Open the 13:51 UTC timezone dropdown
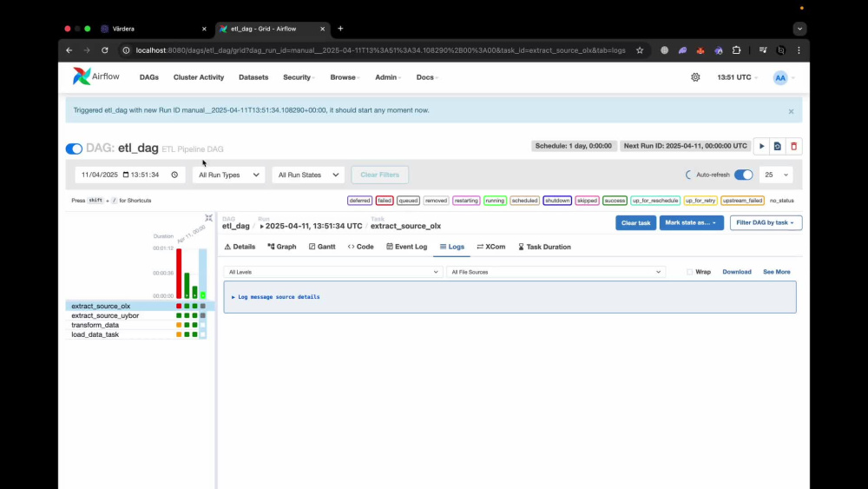This screenshot has height=489, width=868. pyautogui.click(x=737, y=77)
